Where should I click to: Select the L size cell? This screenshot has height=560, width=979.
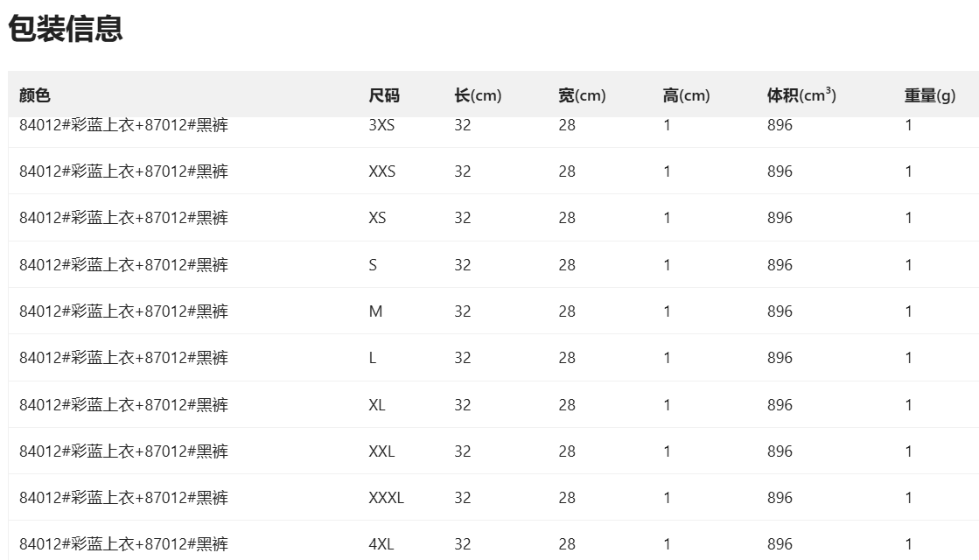pyautogui.click(x=373, y=358)
